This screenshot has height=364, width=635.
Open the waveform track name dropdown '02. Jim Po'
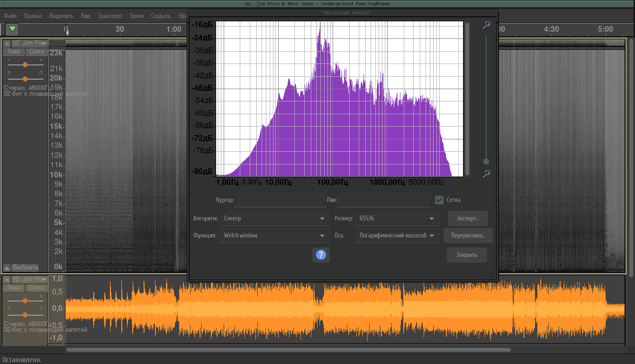29,280
